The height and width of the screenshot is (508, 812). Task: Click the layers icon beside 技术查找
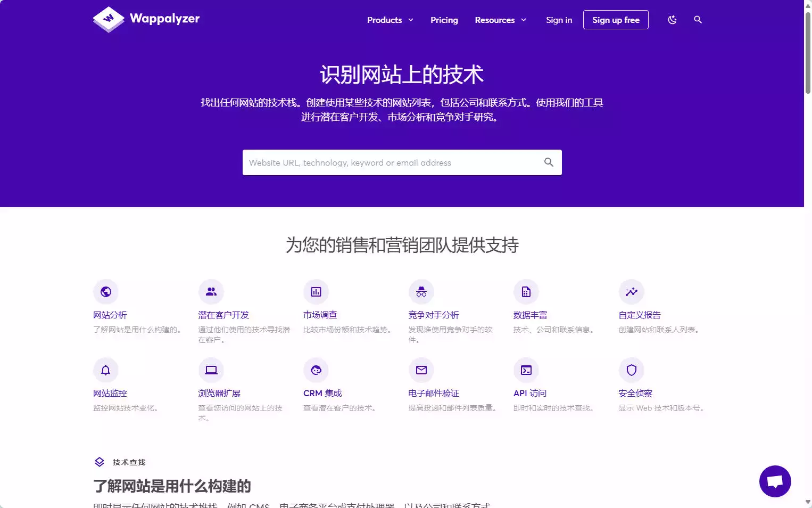100,462
